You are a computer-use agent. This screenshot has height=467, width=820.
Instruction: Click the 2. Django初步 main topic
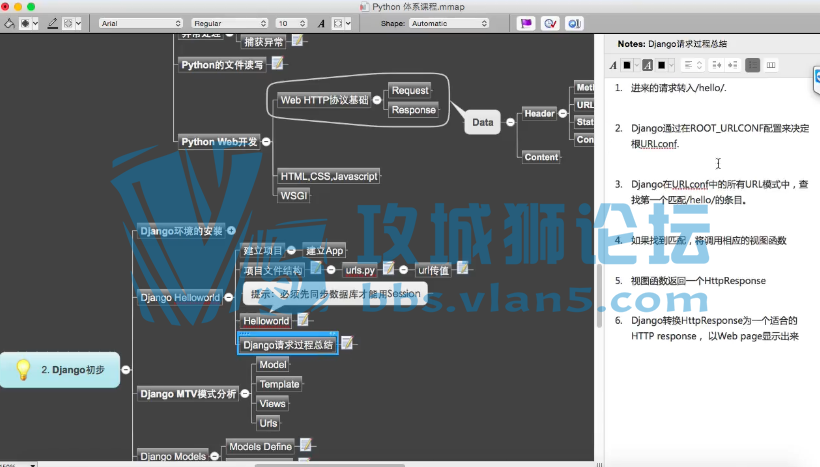click(60, 370)
